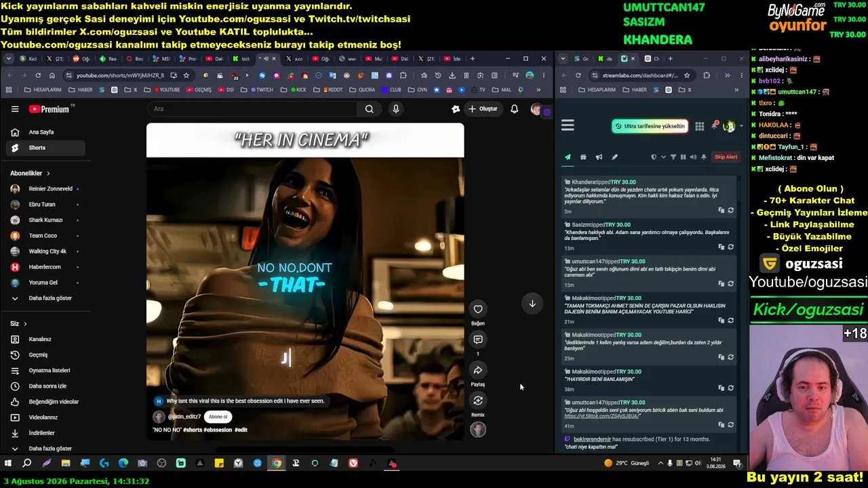Click the YouTube address bar URL
The image size is (868, 488).
point(120,75)
